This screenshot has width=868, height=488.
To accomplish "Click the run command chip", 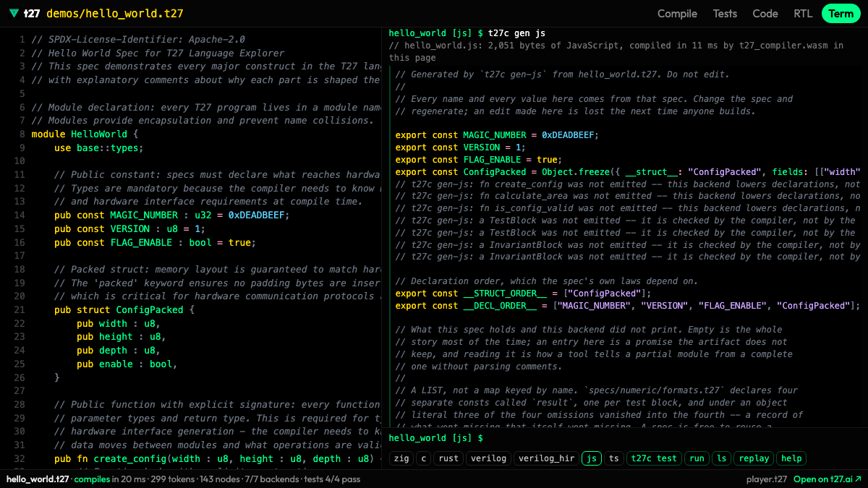I will coord(697,458).
